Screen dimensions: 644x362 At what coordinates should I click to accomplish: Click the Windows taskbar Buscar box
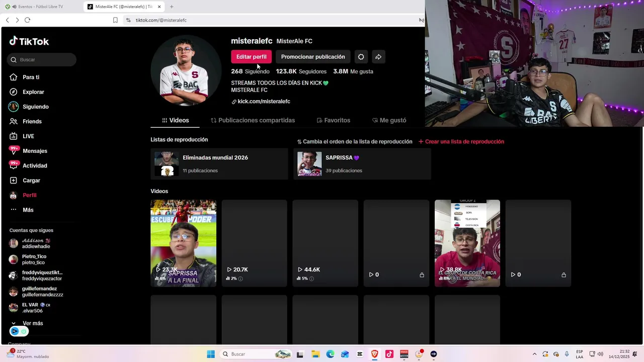click(x=256, y=354)
